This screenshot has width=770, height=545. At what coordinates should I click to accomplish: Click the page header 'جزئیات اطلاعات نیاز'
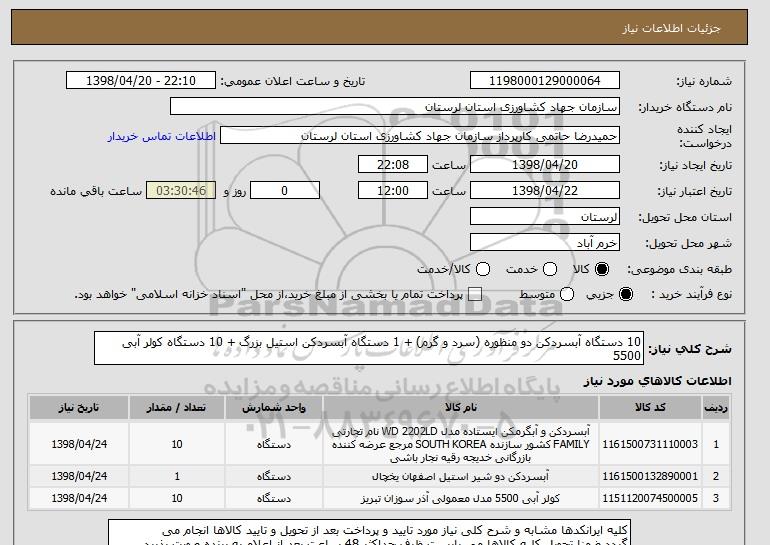point(671,28)
